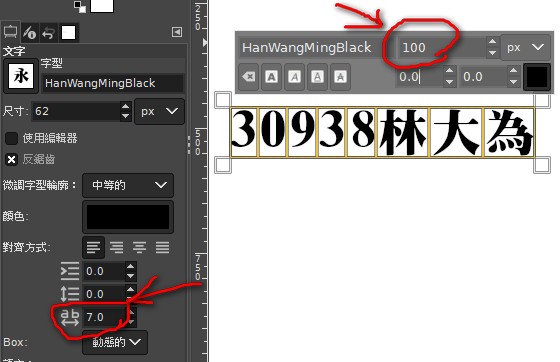The image size is (560, 362).
Task: Toggle the 反鋸齒 antialiasing checkbox
Action: pyautogui.click(x=11, y=159)
